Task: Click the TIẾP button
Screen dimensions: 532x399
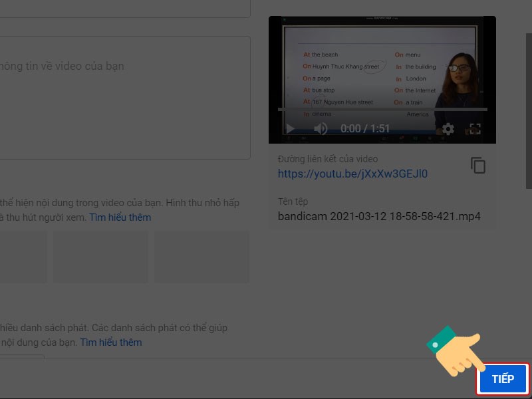Action: coord(503,379)
